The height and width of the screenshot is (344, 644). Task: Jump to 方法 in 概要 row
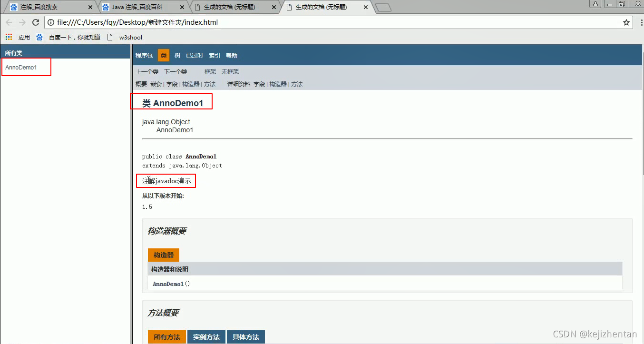click(x=210, y=84)
